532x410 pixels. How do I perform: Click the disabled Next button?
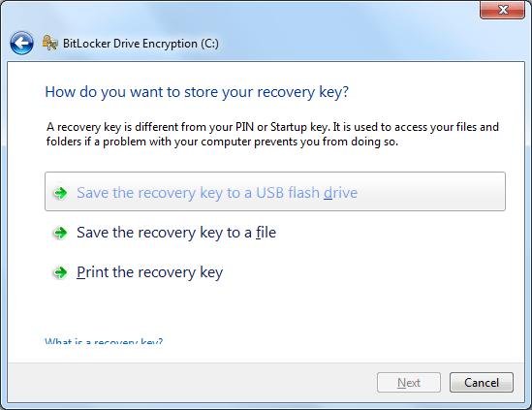click(x=409, y=383)
